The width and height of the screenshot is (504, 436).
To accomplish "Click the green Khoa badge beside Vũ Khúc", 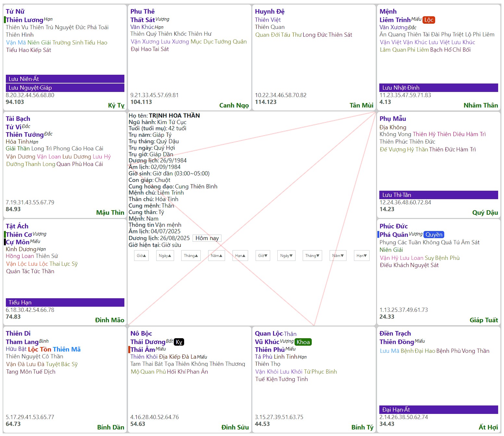I will [303, 342].
